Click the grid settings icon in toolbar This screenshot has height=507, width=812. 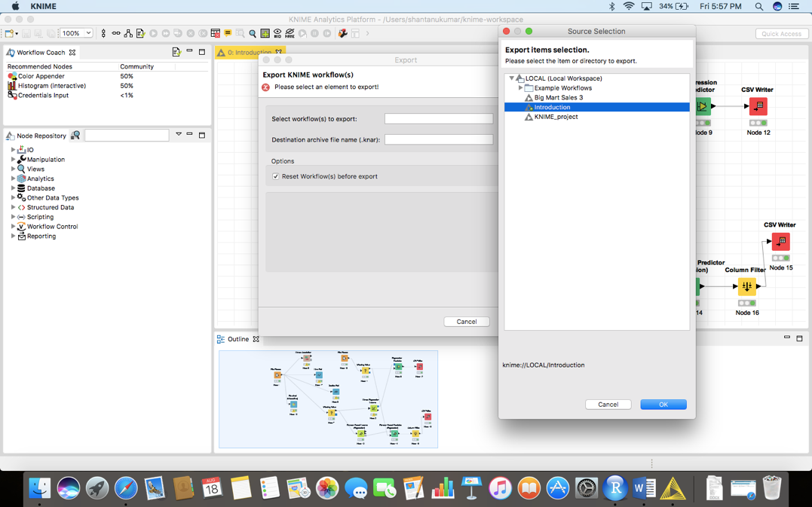click(x=265, y=33)
